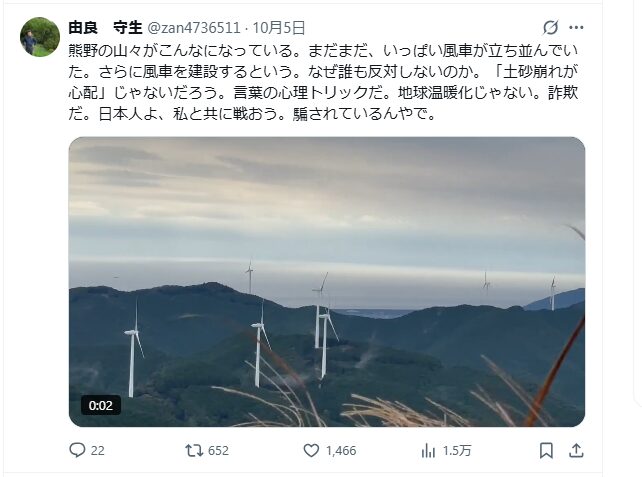Open the post's 10月5日 date link
The image size is (642, 477).
point(279,28)
